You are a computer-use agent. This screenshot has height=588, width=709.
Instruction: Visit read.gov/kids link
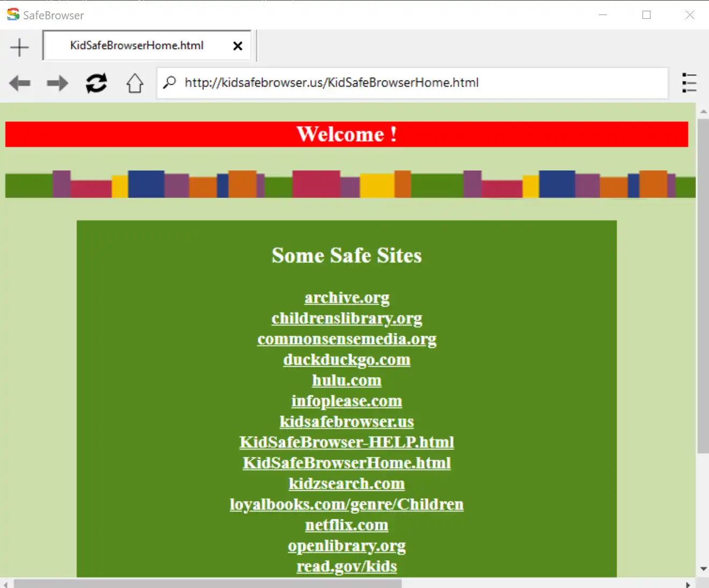pos(347,566)
